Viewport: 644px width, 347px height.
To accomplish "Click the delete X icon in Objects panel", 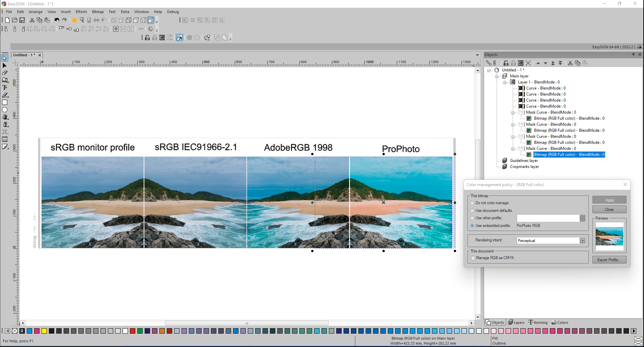I will tap(528, 63).
